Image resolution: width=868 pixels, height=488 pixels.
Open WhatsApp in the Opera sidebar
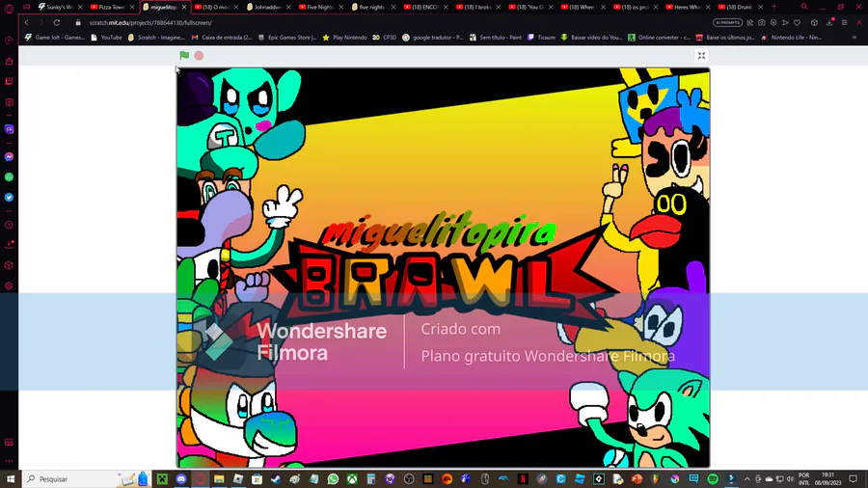(9, 177)
